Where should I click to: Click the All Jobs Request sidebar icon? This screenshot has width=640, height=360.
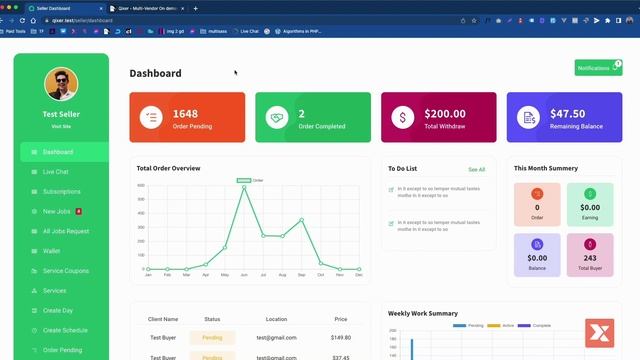[x=34, y=231]
